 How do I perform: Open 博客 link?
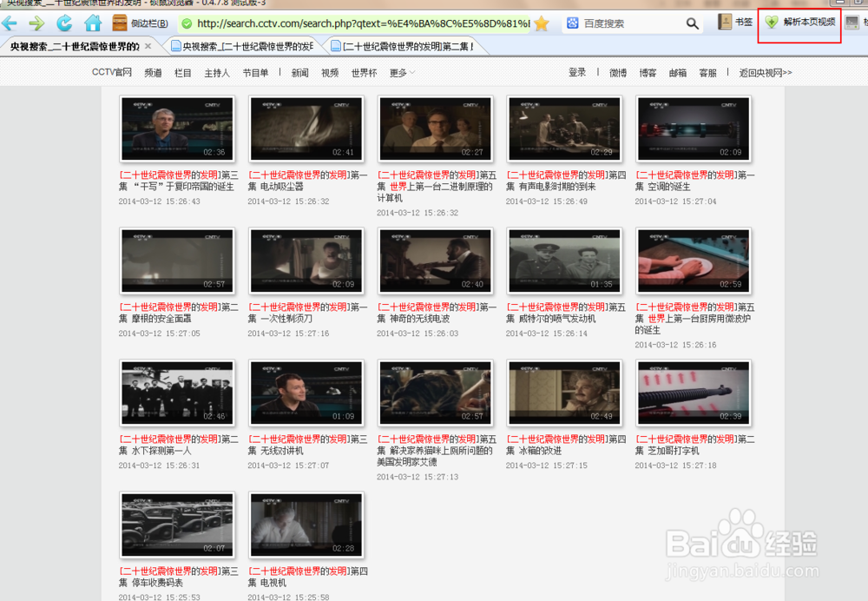coord(648,73)
